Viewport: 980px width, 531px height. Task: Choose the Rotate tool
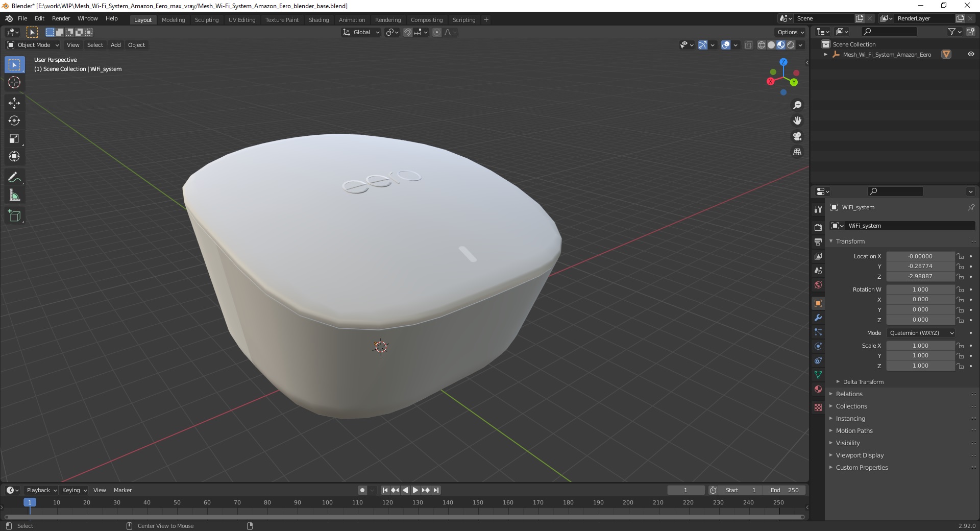14,121
